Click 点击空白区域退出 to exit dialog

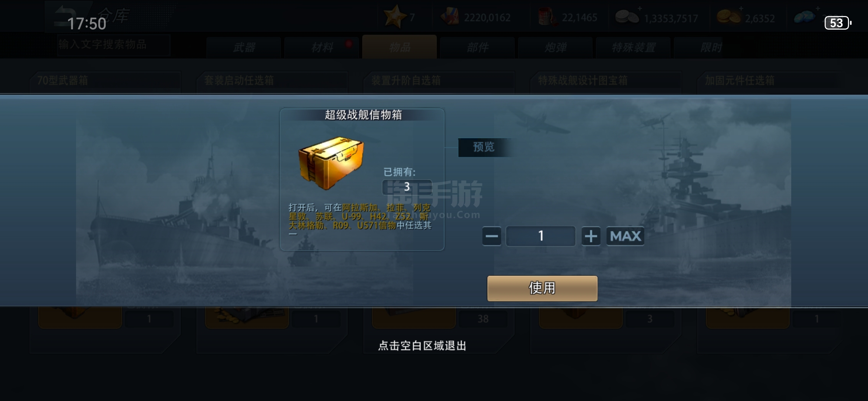[422, 346]
